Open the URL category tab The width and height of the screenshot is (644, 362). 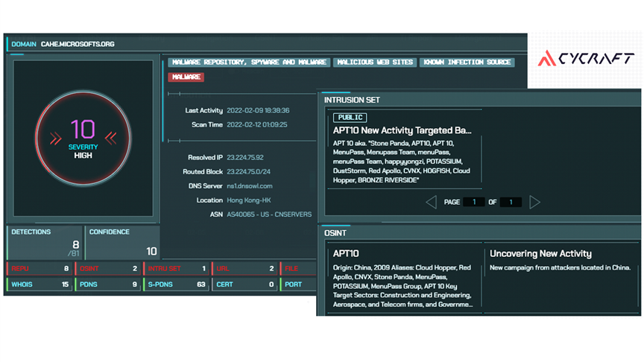point(244,269)
